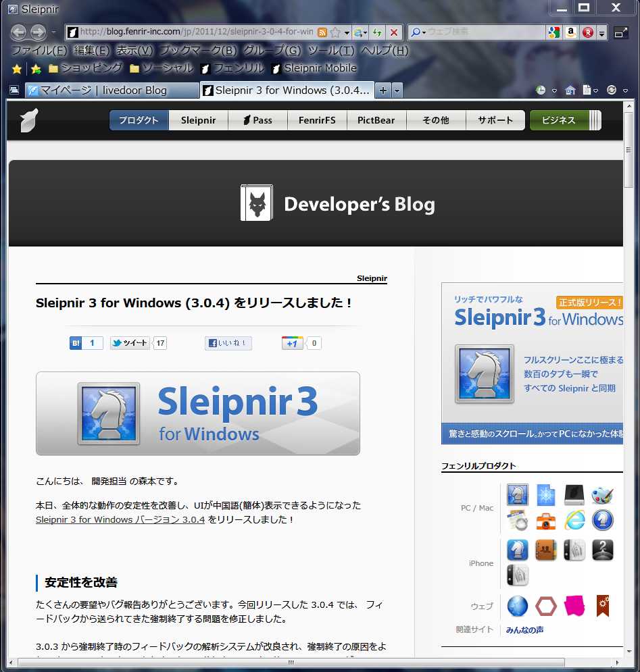Expand the bookmark star dropdown arrow
The height and width of the screenshot is (672, 640).
347,32
